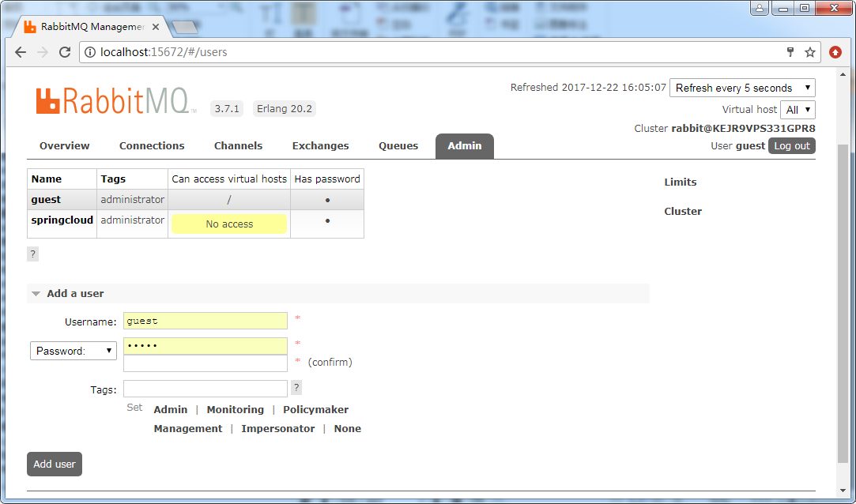Select the Admin tab

tap(465, 146)
